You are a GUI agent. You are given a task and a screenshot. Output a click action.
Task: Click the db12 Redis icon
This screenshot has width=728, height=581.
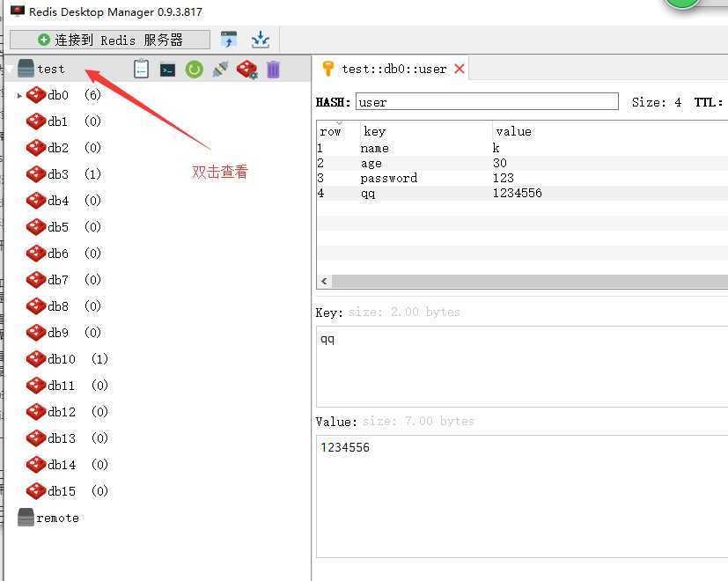[x=36, y=412]
